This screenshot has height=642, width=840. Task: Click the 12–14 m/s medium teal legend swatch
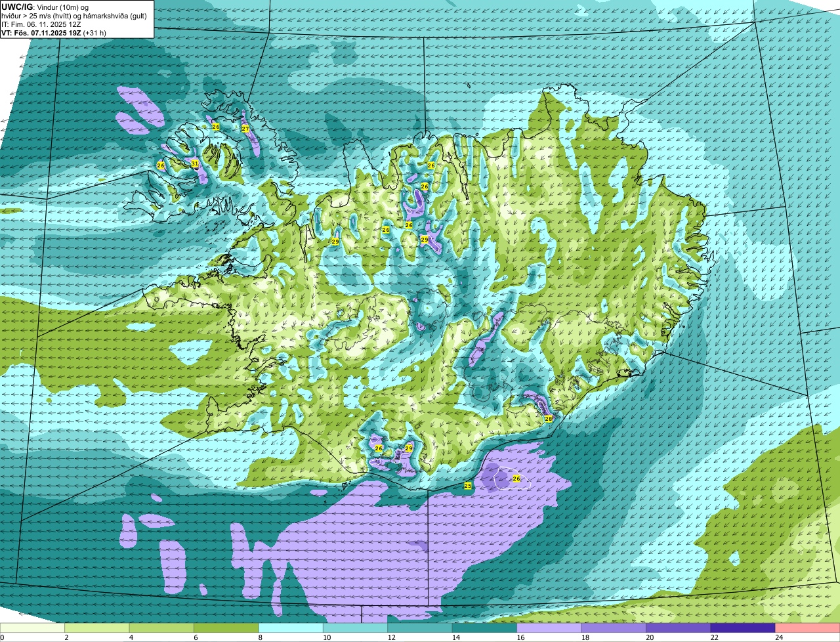pyautogui.click(x=420, y=628)
